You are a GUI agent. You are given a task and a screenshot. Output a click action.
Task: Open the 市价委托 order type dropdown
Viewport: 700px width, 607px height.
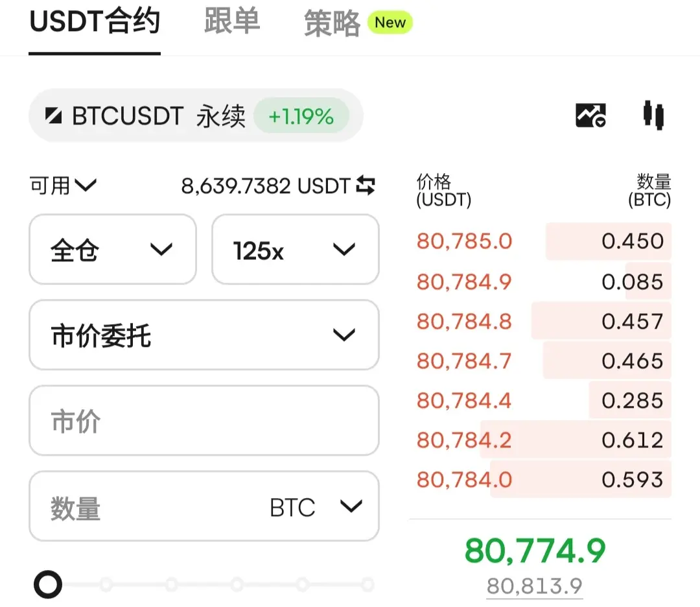204,335
